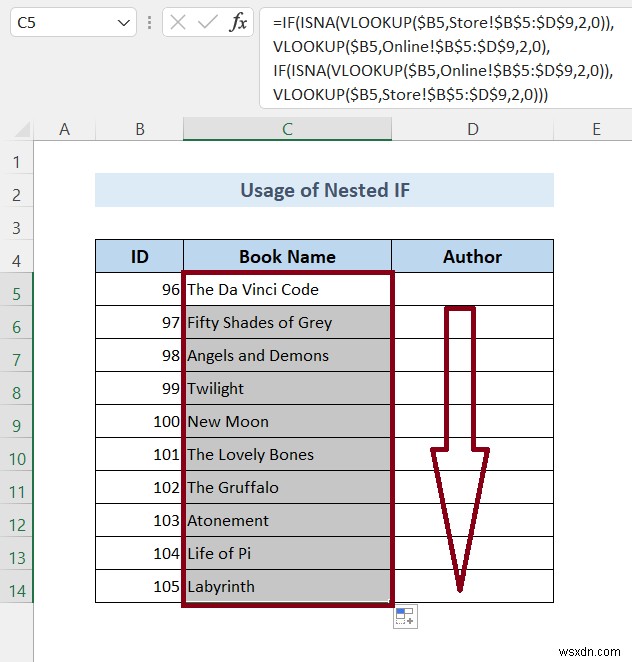632x662 pixels.
Task: Click the 'ID' header cell
Action: click(139, 256)
